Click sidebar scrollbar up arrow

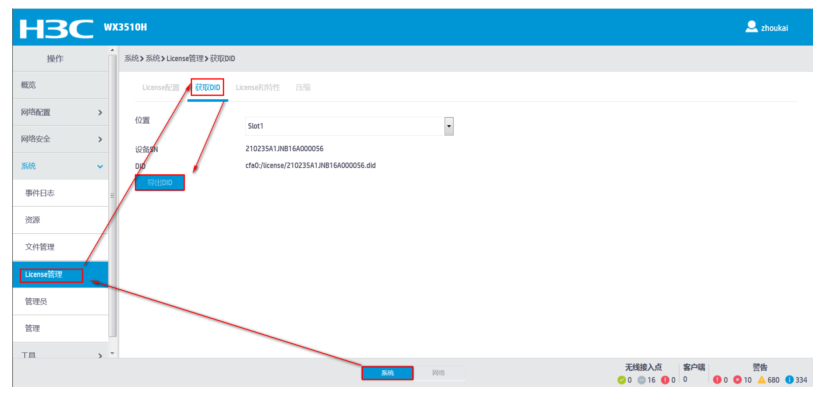(112, 50)
